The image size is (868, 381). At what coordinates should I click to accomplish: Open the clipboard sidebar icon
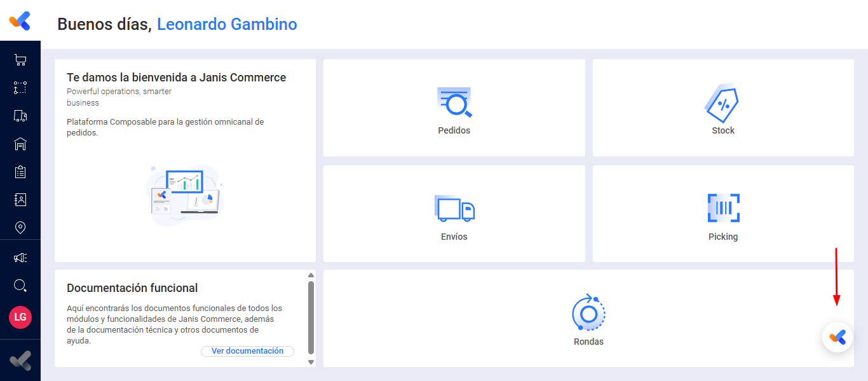click(x=20, y=172)
